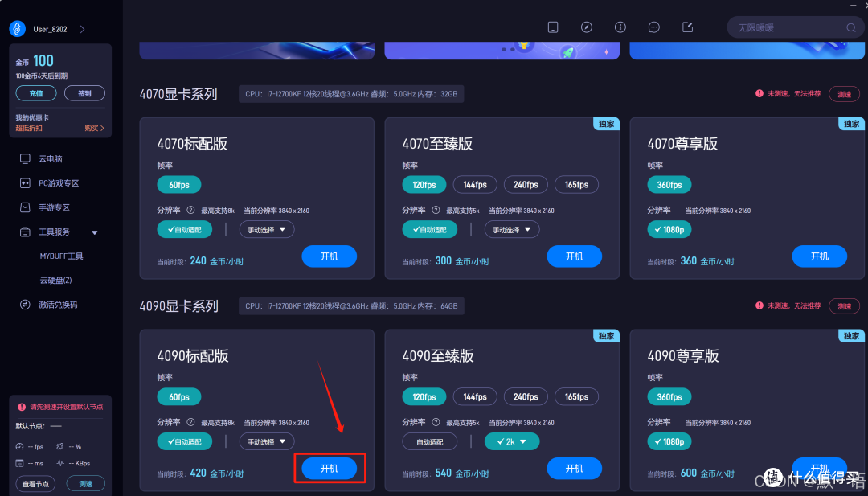Click 开机 on the 4090标配版 card

point(330,469)
